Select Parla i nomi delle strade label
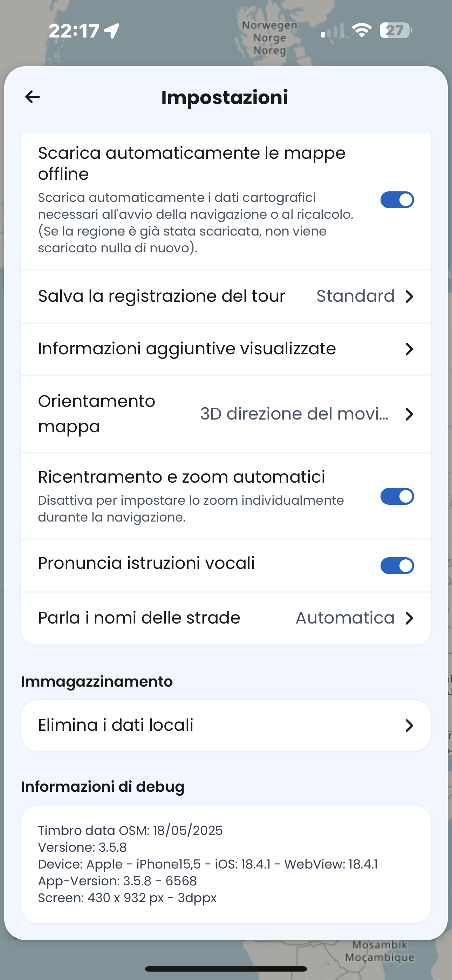The width and height of the screenshot is (452, 980). 139,618
